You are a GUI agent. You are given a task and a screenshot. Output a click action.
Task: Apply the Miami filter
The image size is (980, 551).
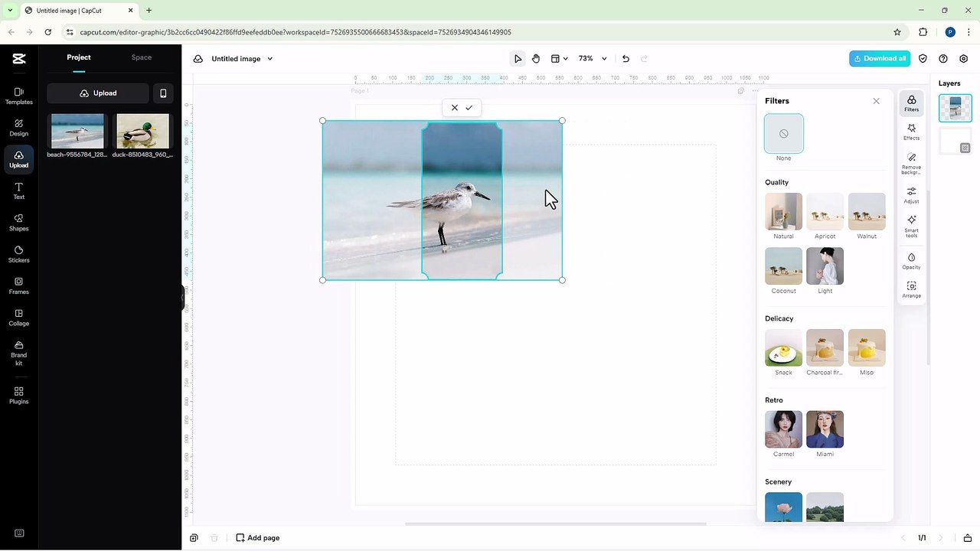pos(825,429)
